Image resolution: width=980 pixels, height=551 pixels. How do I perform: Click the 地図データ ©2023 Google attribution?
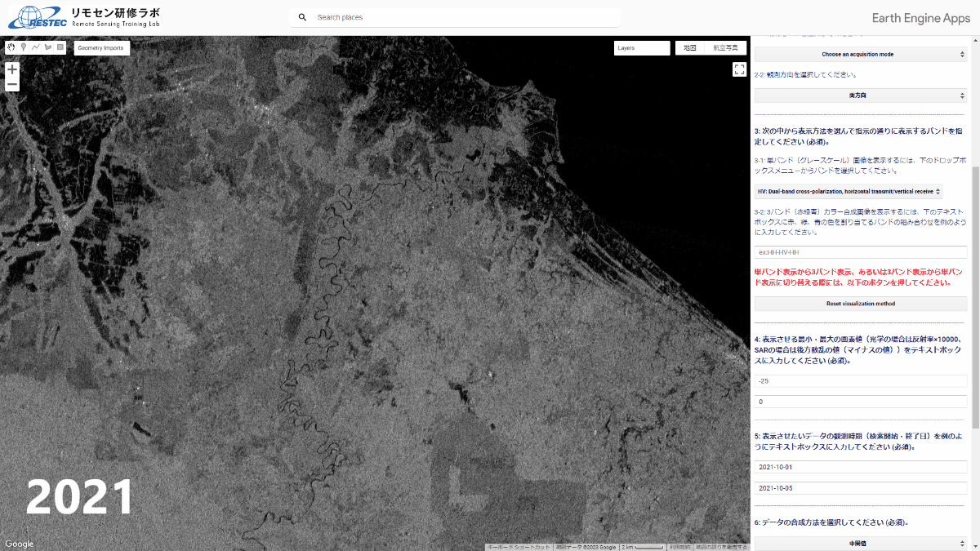tap(587, 547)
